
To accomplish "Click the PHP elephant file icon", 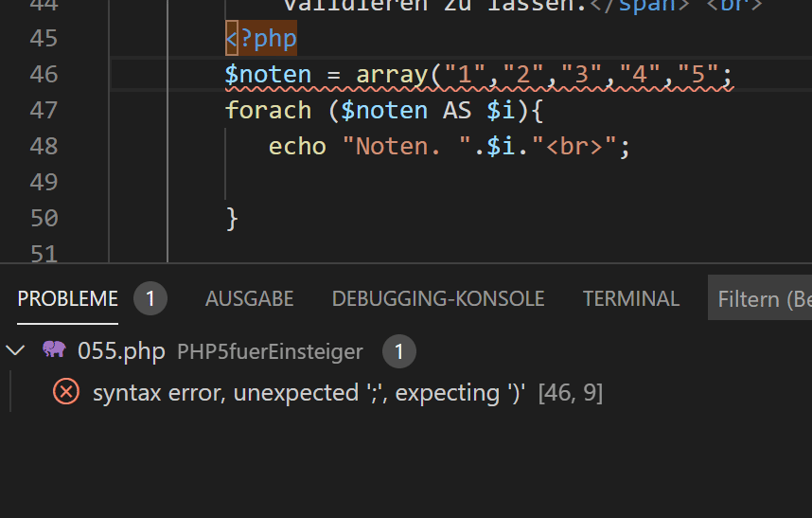I will (x=54, y=349).
